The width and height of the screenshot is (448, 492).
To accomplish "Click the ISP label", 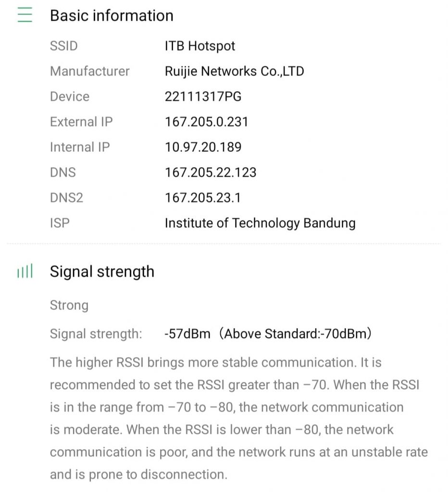I will (x=60, y=223).
